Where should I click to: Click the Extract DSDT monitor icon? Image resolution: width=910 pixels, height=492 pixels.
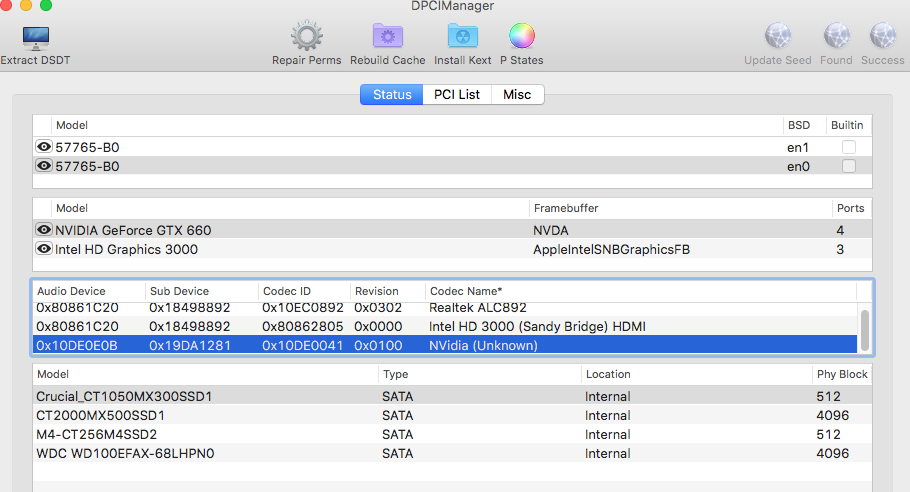(x=35, y=38)
